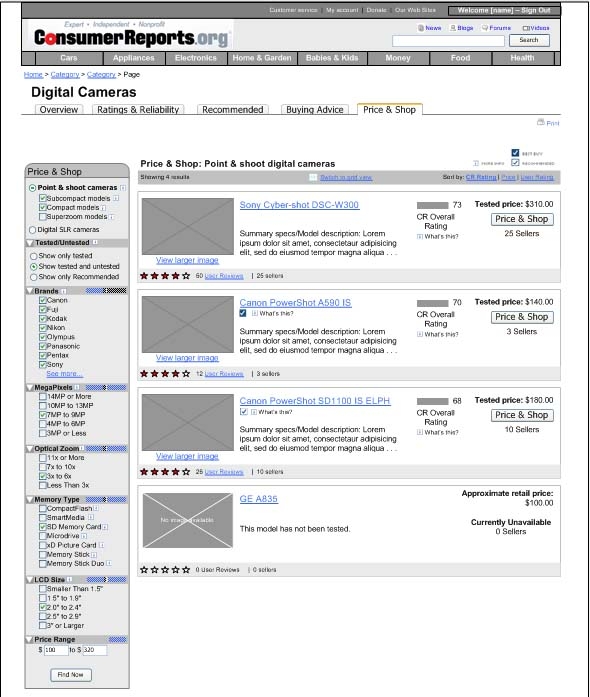This screenshot has height=697, width=590.
Task: Check the Superzoom models checkbox
Action: tap(43, 217)
